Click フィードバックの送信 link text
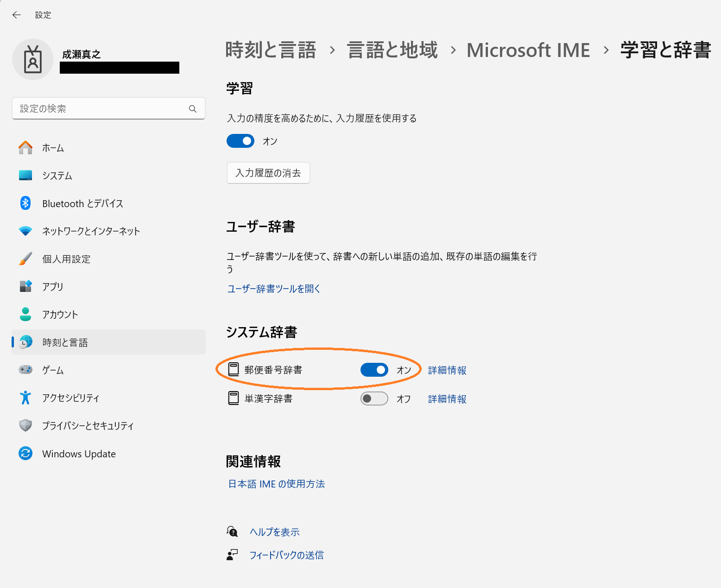 point(286,555)
